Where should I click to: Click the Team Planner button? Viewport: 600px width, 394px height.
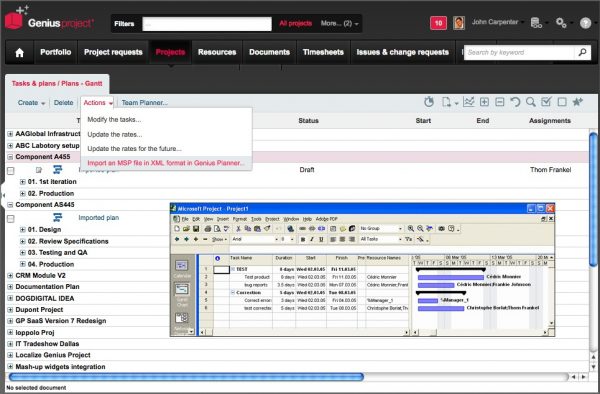point(145,103)
